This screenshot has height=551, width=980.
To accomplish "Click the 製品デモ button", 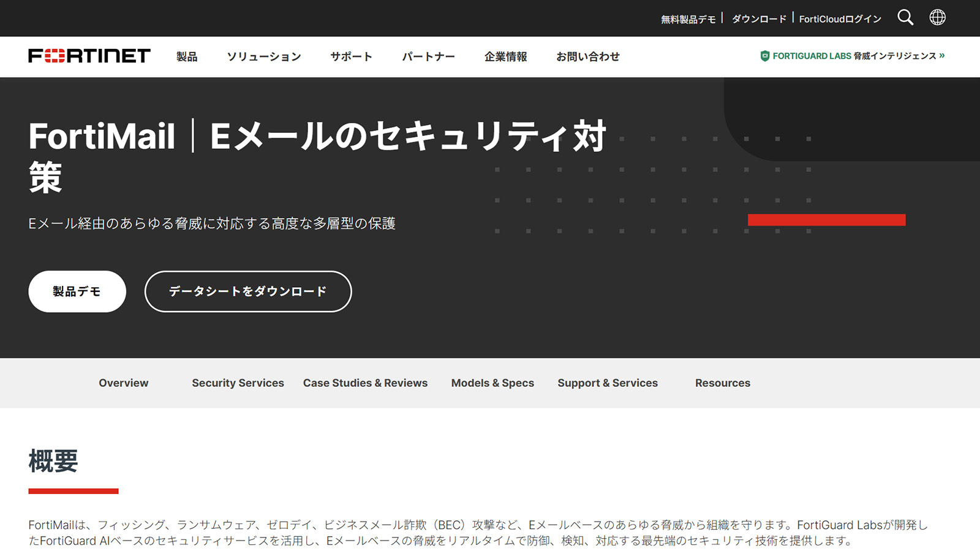I will point(77,291).
